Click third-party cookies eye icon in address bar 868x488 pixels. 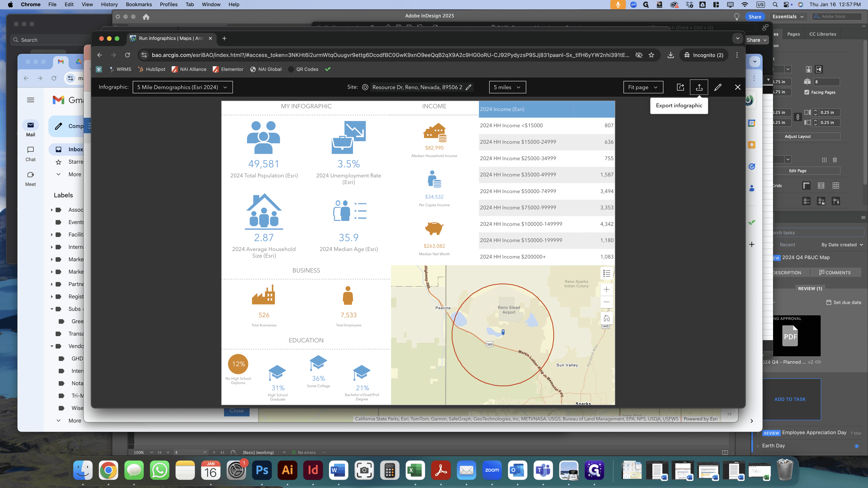pyautogui.click(x=639, y=55)
